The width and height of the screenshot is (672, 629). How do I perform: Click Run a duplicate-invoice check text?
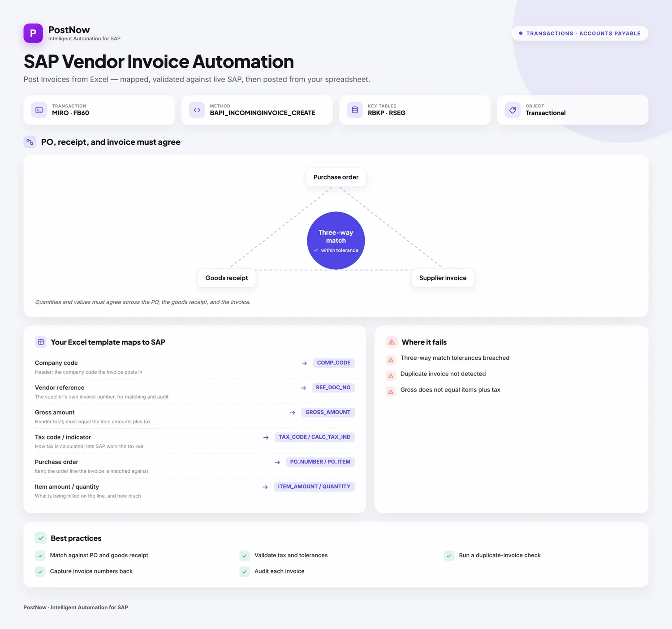click(500, 555)
